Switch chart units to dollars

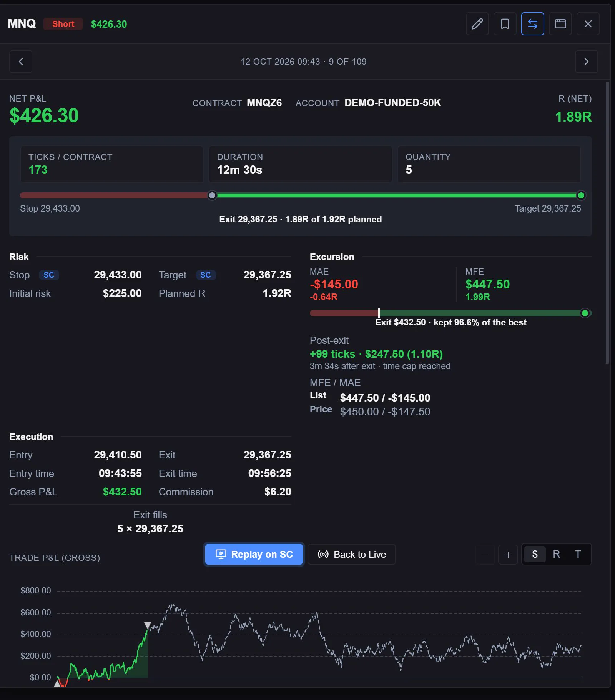pos(535,554)
